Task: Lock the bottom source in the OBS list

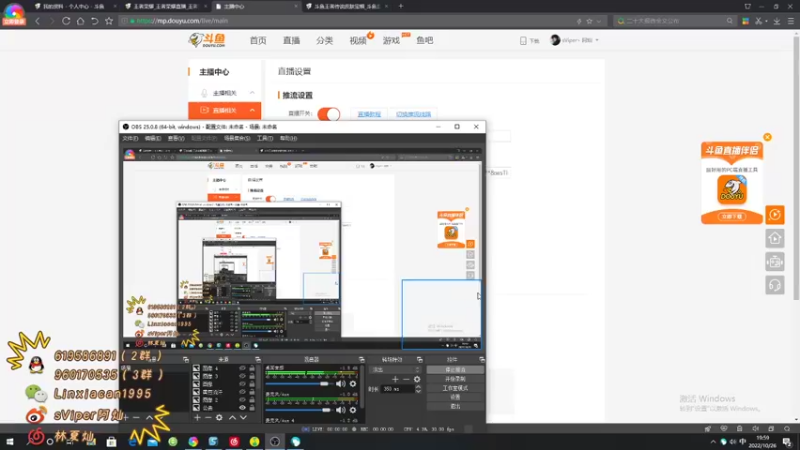Action: coord(252,408)
